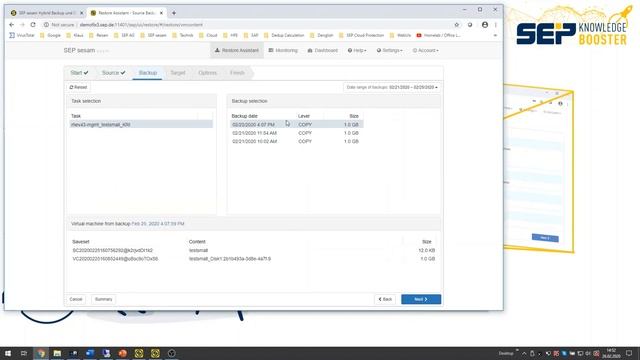Open the SEP AG bookmarks folder

(124, 36)
